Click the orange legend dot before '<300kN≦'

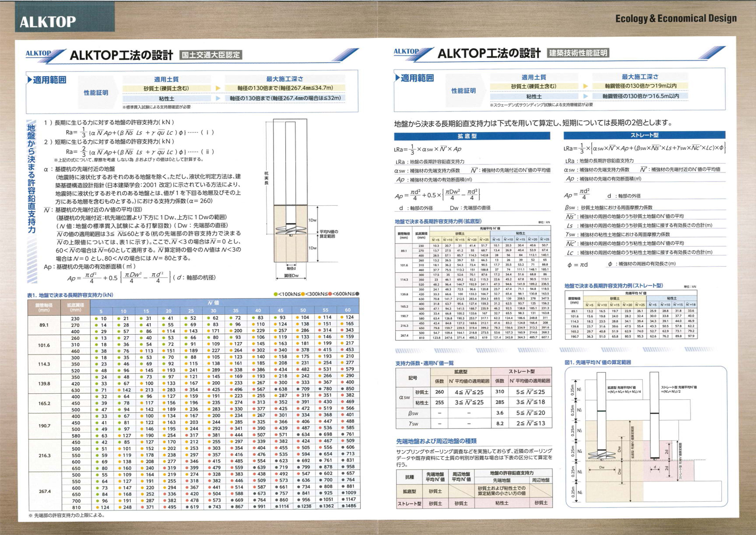(303, 294)
